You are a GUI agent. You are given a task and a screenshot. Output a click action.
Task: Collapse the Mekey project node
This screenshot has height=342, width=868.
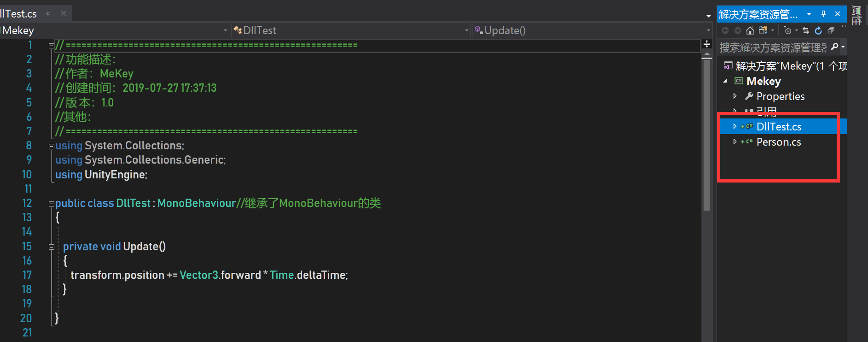726,81
